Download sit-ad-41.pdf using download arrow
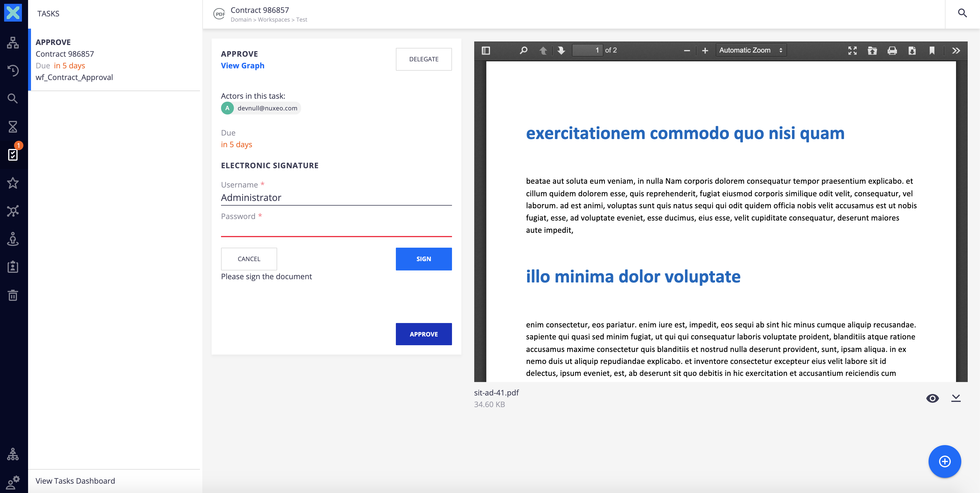The image size is (980, 493). 956,398
